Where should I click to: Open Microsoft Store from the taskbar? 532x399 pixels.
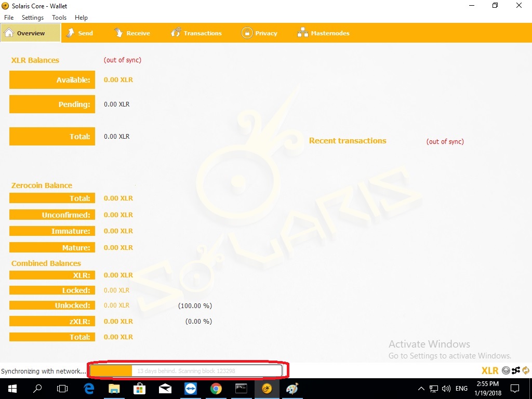click(139, 389)
